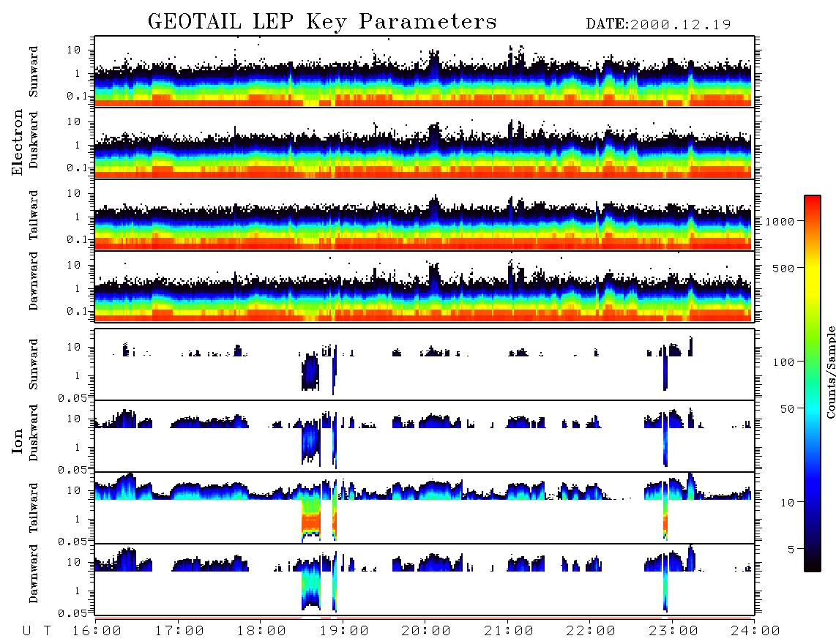
Task: Click the "50" colorbar tick label
Action: tap(787, 409)
